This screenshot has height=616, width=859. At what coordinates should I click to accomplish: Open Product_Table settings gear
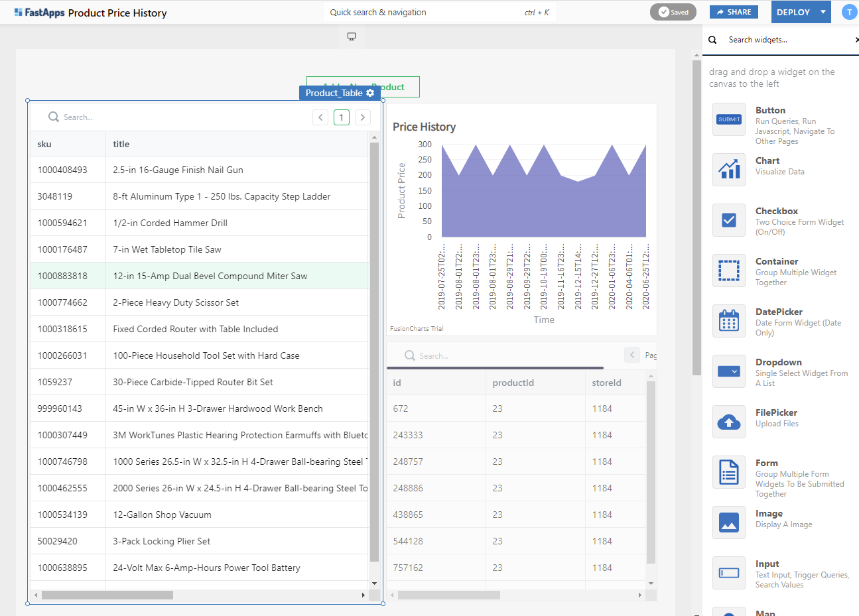coord(370,93)
